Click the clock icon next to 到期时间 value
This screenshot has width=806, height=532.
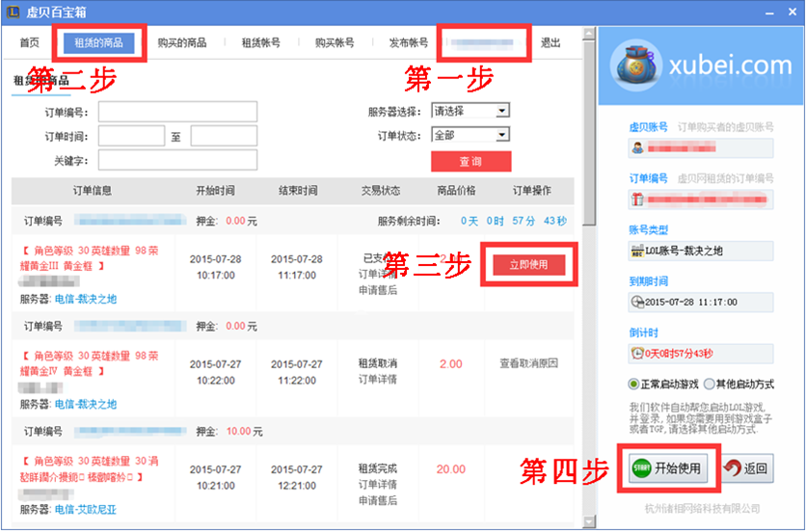tap(635, 302)
